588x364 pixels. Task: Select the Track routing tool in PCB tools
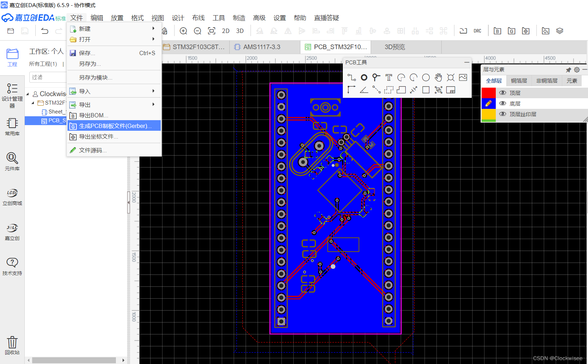point(352,77)
